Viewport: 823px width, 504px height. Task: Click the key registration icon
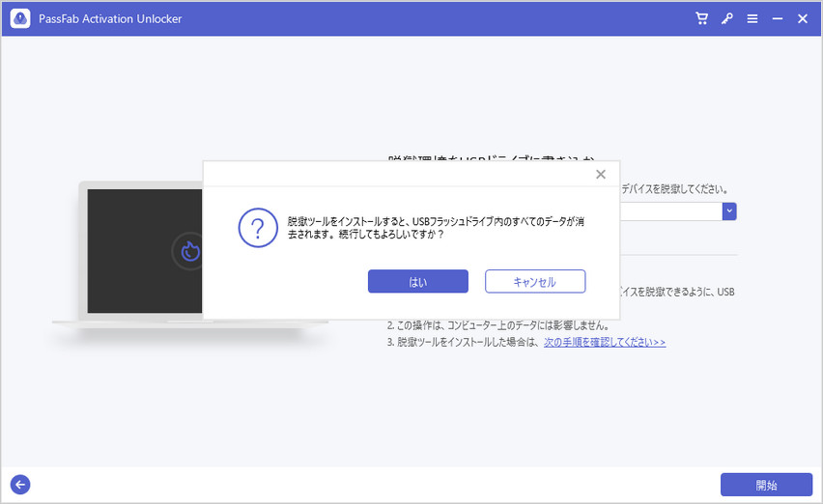point(727,19)
